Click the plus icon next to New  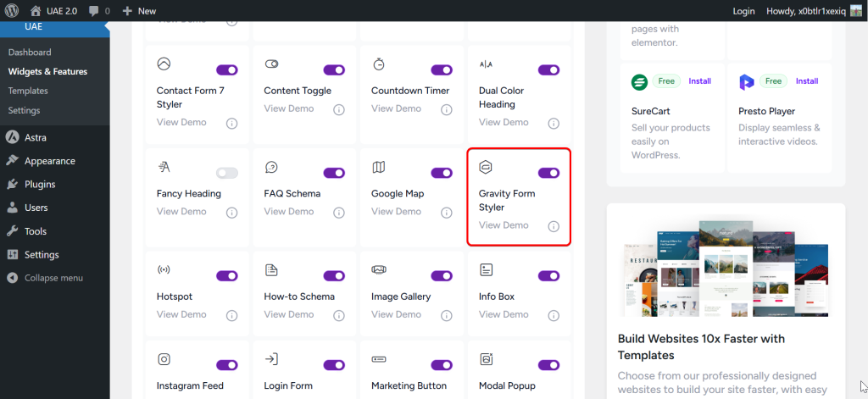pyautogui.click(x=127, y=10)
